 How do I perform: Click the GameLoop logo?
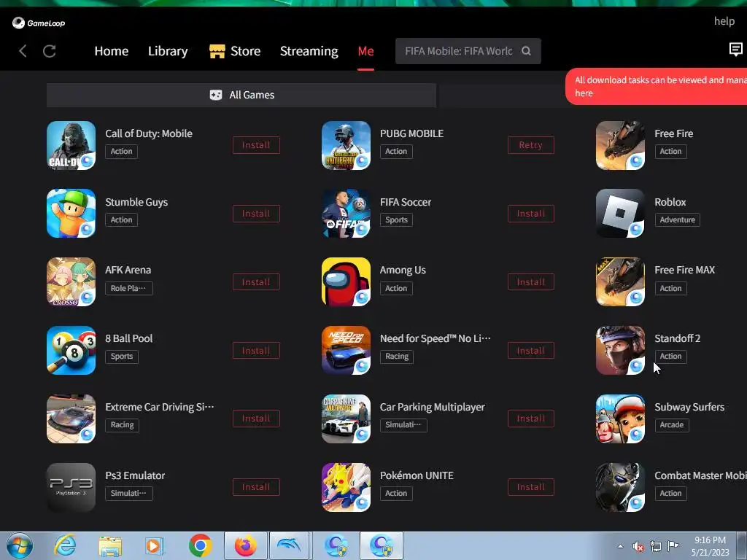[x=39, y=23]
